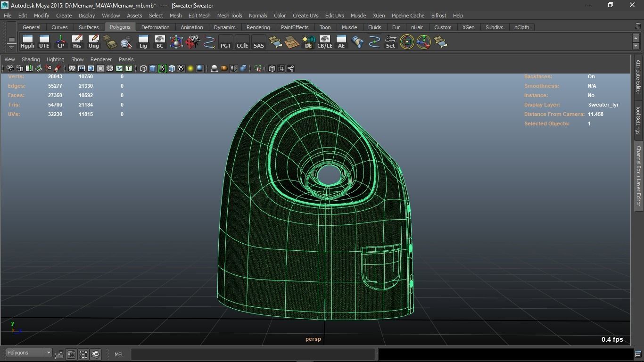The height and width of the screenshot is (362, 644).
Task: Click the share-shaped icon ending the panel toolbar
Action: [x=291, y=68]
